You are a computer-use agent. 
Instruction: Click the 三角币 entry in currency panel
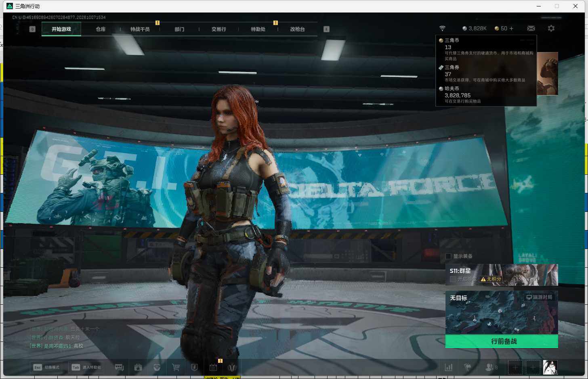point(486,49)
